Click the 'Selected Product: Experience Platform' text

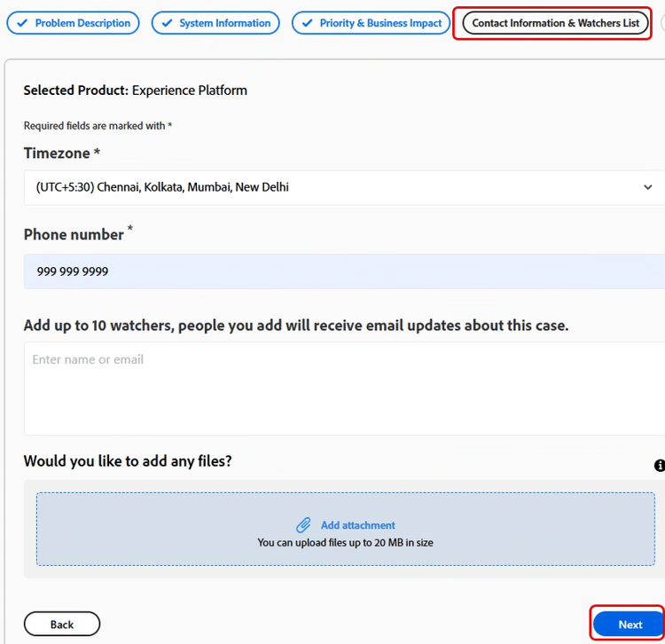tap(136, 90)
